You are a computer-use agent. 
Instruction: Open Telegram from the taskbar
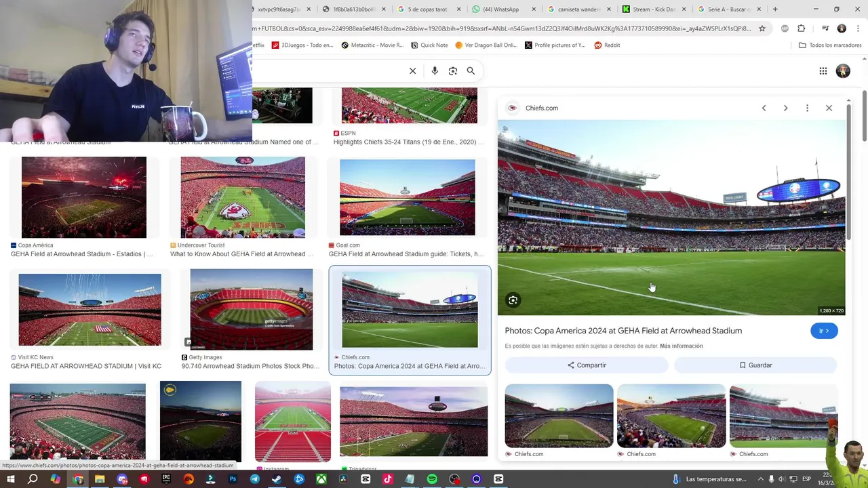tap(255, 479)
